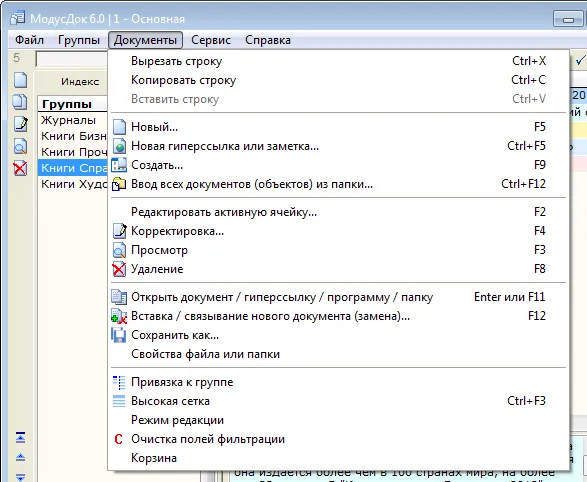The height and width of the screenshot is (482, 587).
Task: Click the move-to-top arrow icon at sidebar bottom
Action: [x=20, y=437]
